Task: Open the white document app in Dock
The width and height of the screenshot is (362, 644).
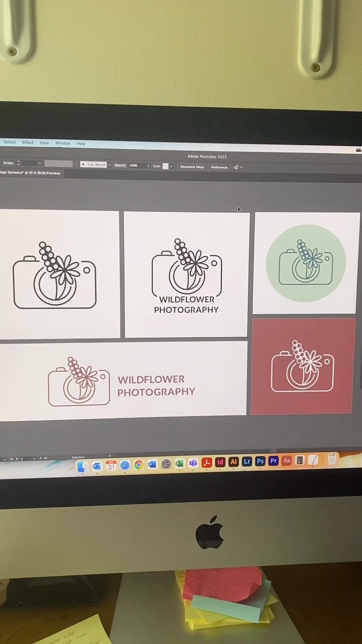Action: tap(313, 459)
